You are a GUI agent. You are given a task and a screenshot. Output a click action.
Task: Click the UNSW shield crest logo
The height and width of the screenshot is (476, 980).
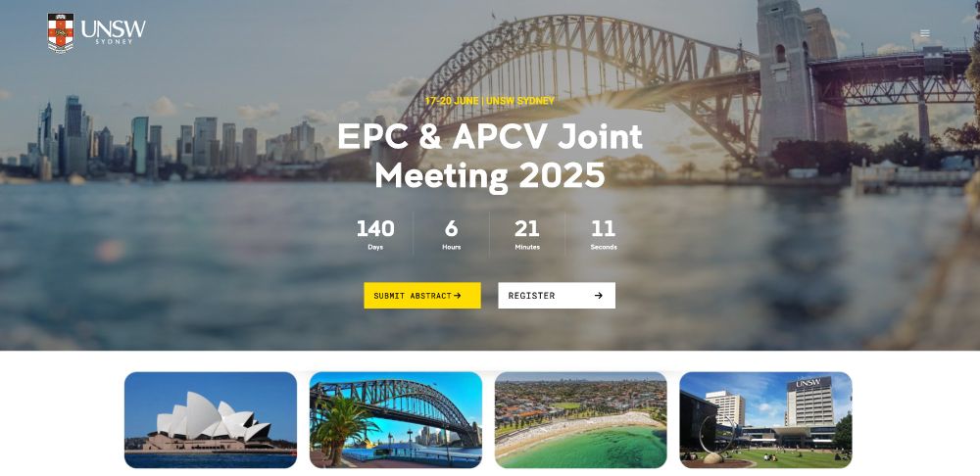coord(61,33)
